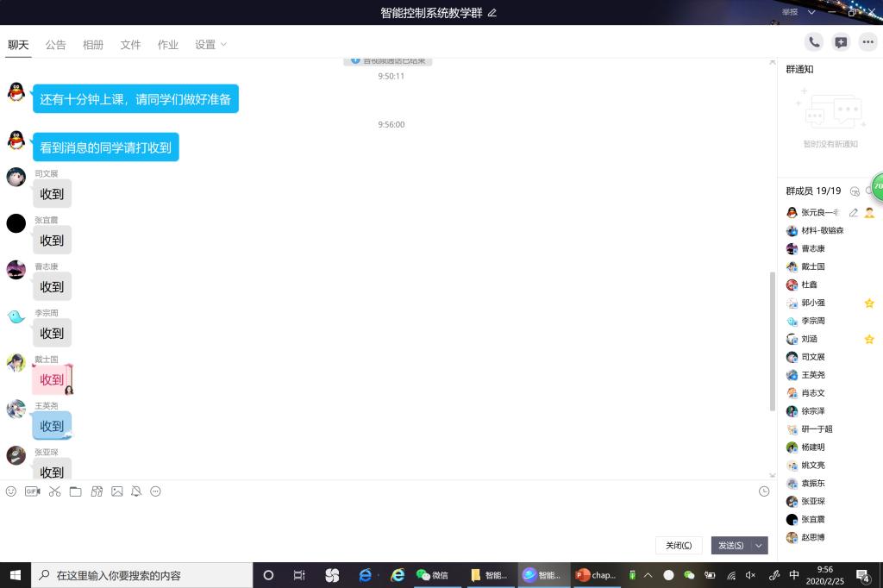Open the 作业 homework tab
The height and width of the screenshot is (588, 883).
[168, 45]
